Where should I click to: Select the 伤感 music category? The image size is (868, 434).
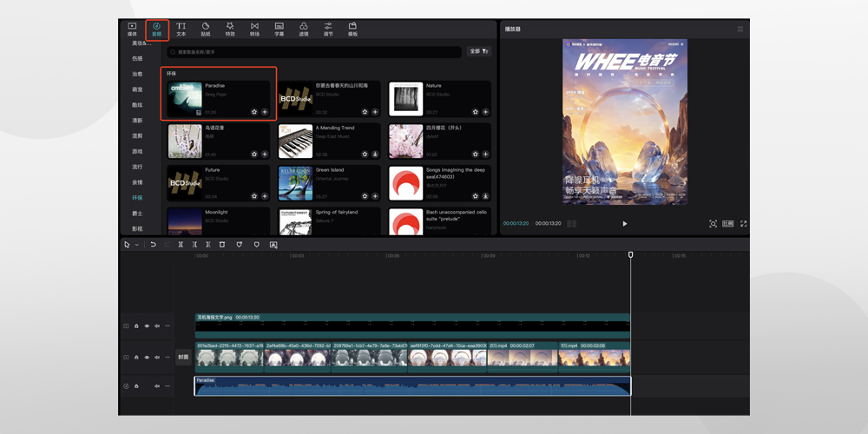137,58
